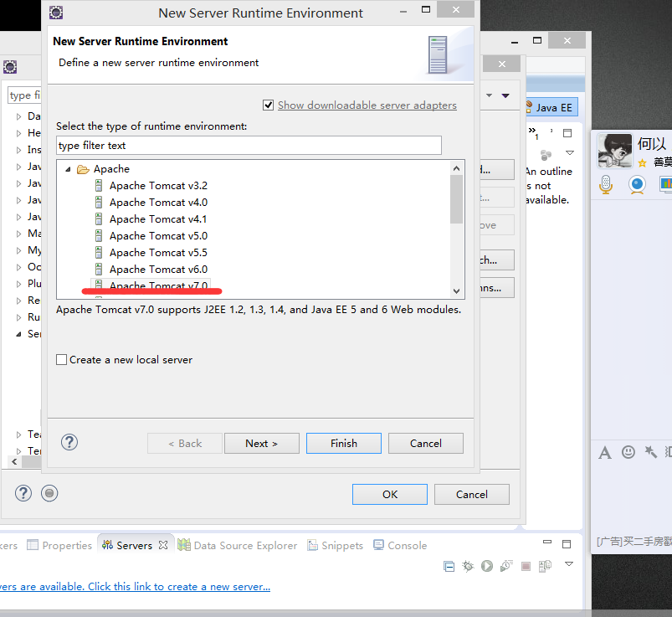Click the runtime list scrollbar thumb

456,199
